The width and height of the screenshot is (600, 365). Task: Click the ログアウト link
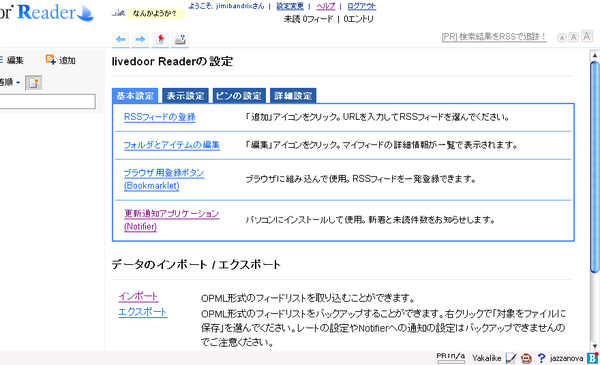[362, 6]
